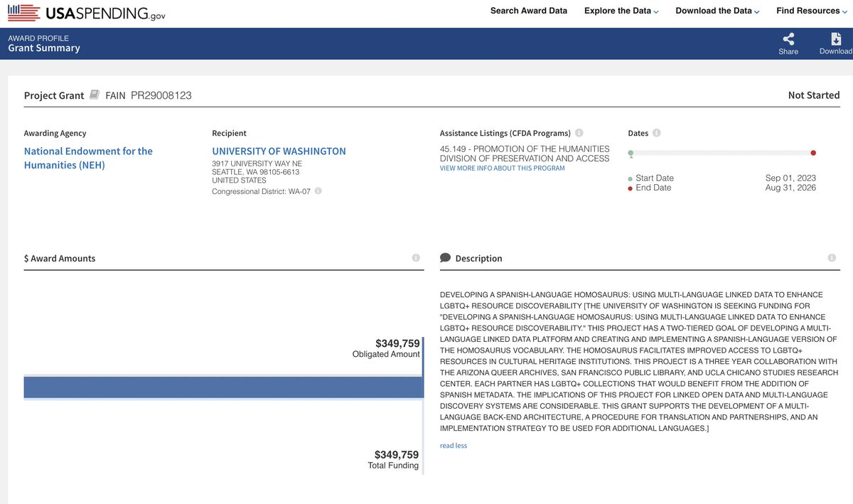Screen dimensions: 853x504
Task: Click info icon in Description header
Action: click(x=831, y=258)
